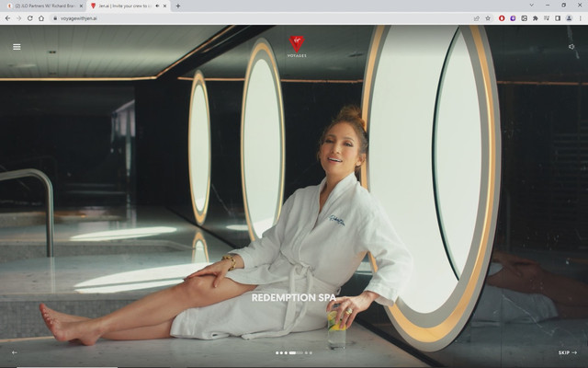Screen dimensions: 588x368
Task: Click SKIP to skip the intro
Action: 568,352
